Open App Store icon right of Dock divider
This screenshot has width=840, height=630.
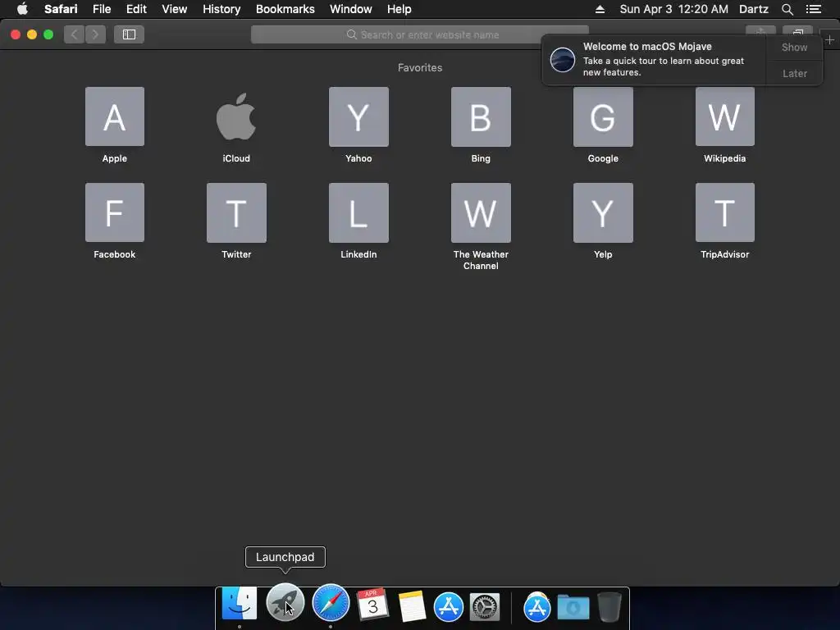(x=536, y=607)
